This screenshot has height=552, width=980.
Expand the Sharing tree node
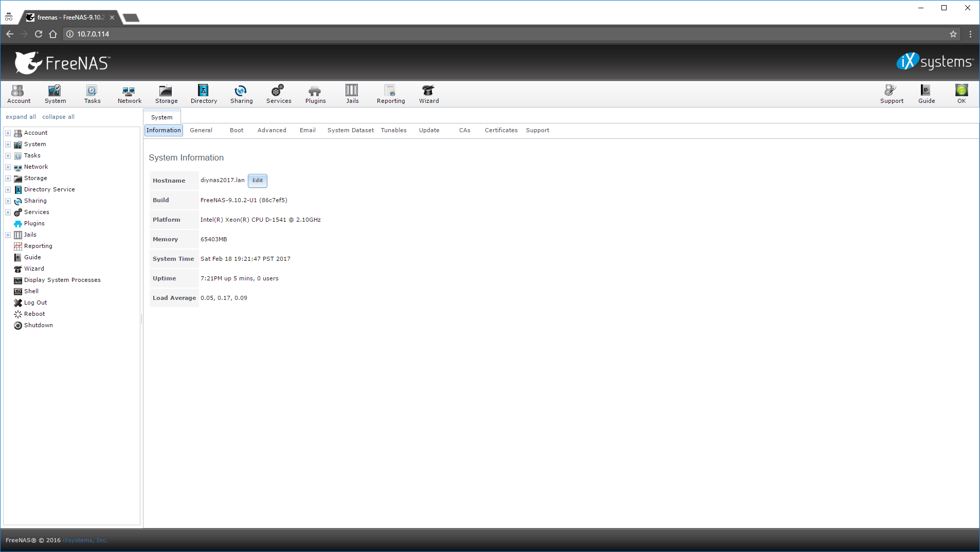(x=8, y=201)
